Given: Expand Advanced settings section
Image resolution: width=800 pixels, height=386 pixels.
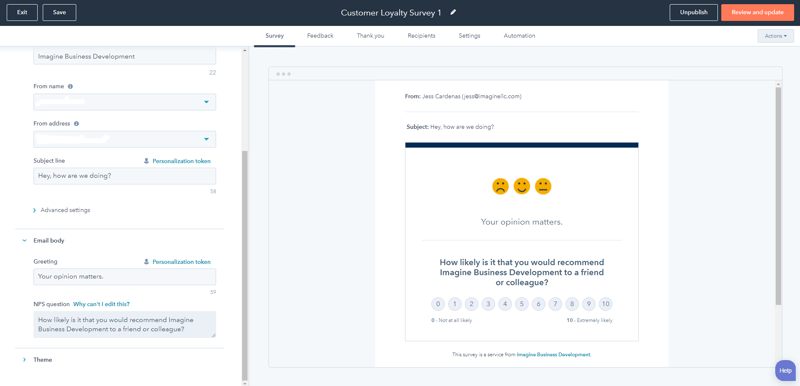Looking at the screenshot, I should pyautogui.click(x=62, y=210).
